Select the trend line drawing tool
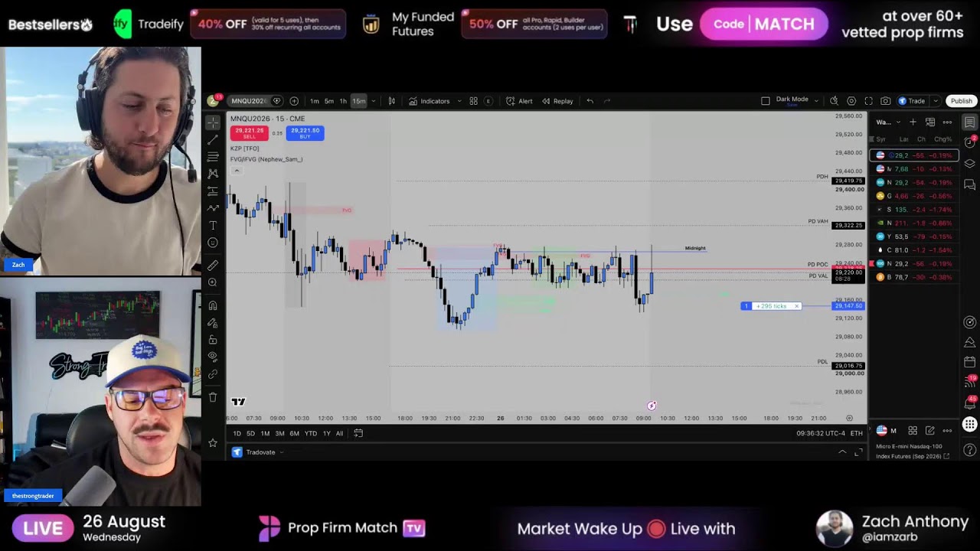Screen dimensions: 980x551 point(213,140)
